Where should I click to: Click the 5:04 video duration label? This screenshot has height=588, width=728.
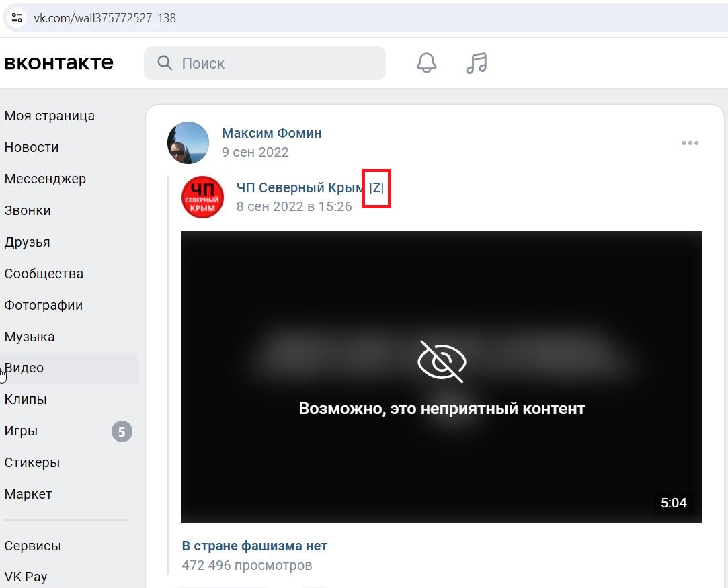(x=674, y=503)
